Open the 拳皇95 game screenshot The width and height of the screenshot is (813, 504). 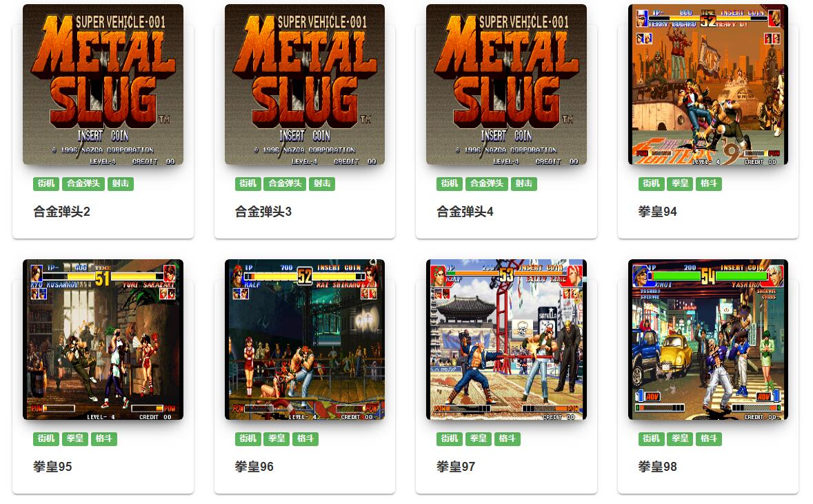point(103,340)
